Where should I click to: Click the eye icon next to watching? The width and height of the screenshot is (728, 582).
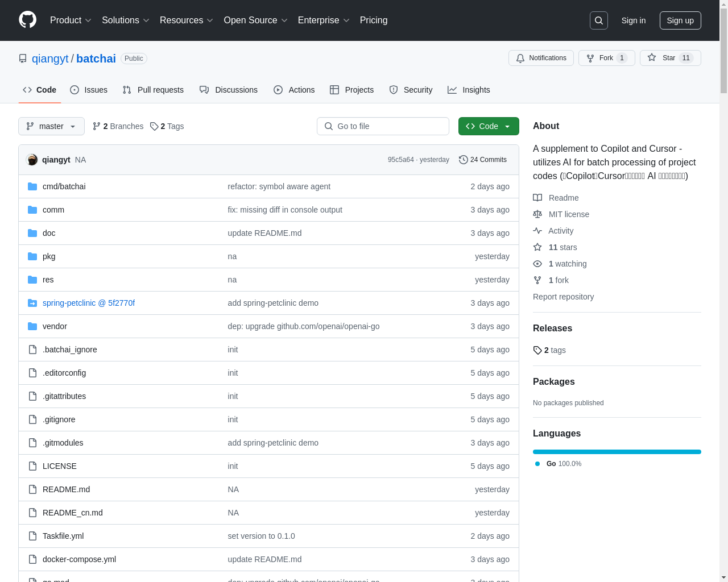[x=537, y=264]
